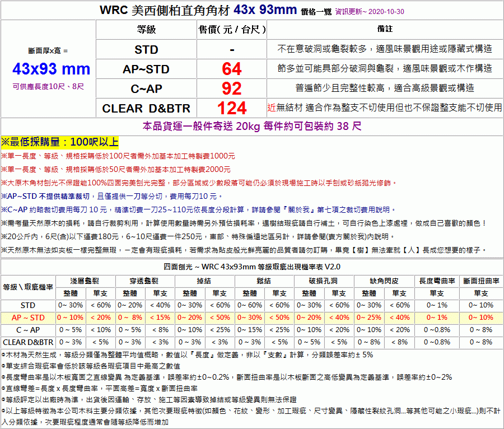Select AP ~ STD row's '< 15%' cell
Screen dimensions: 504x429
(x=160, y=318)
